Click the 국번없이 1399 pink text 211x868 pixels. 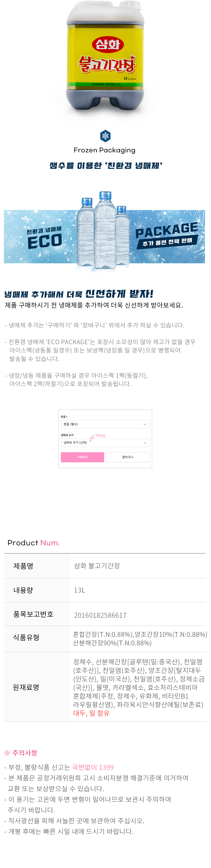(93, 767)
